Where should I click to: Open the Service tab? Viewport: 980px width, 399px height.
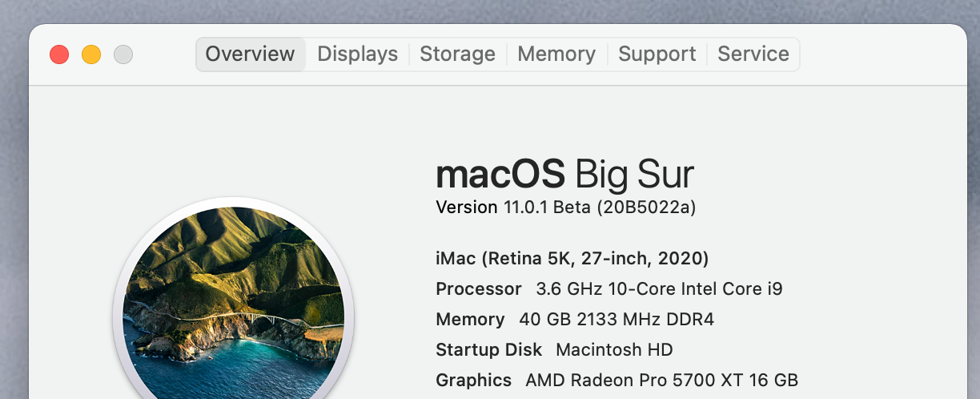753,54
